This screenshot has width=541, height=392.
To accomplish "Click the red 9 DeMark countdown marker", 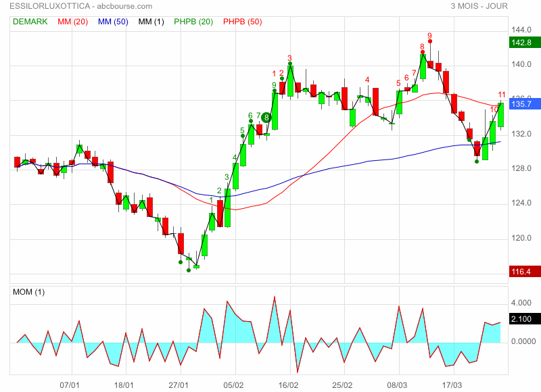I will 429,36.
